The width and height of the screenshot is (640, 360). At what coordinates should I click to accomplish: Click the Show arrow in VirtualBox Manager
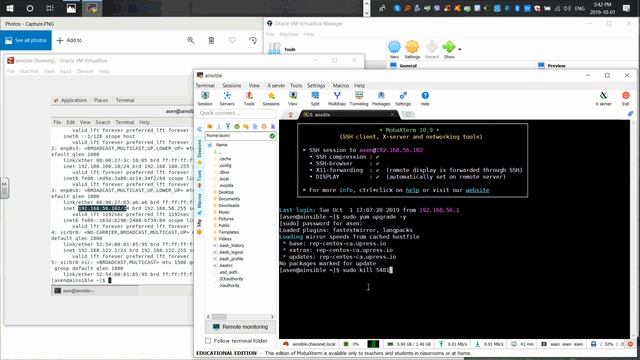(449, 49)
